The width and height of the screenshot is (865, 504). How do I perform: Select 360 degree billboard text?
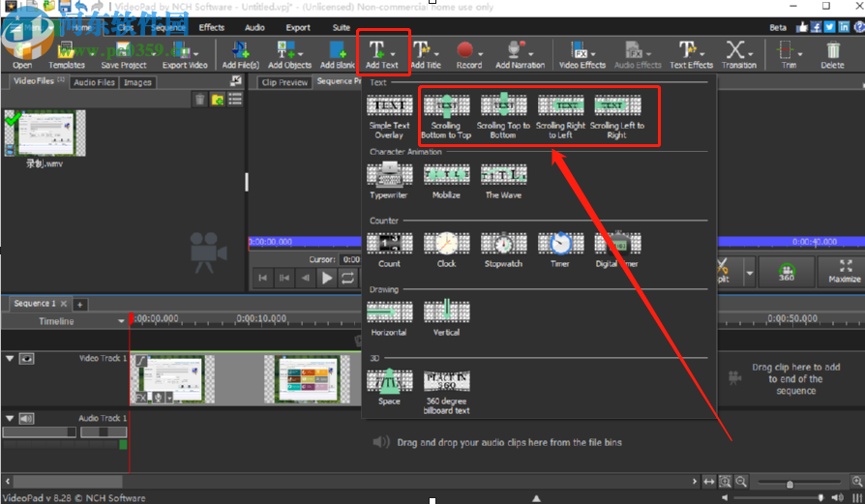point(446,392)
